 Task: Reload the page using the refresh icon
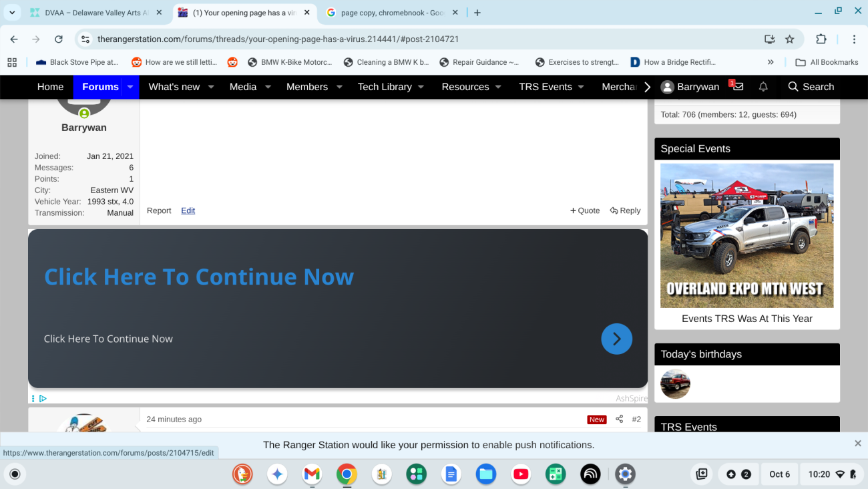tap(59, 39)
